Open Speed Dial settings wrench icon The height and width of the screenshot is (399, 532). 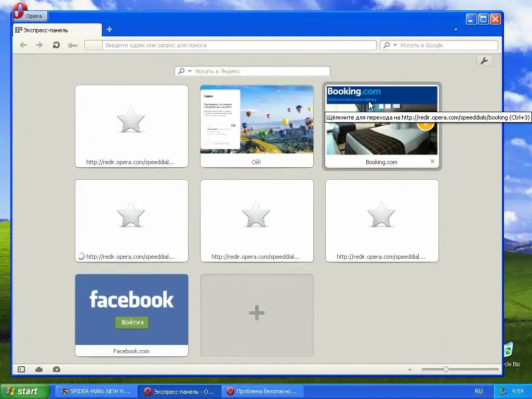coord(484,61)
